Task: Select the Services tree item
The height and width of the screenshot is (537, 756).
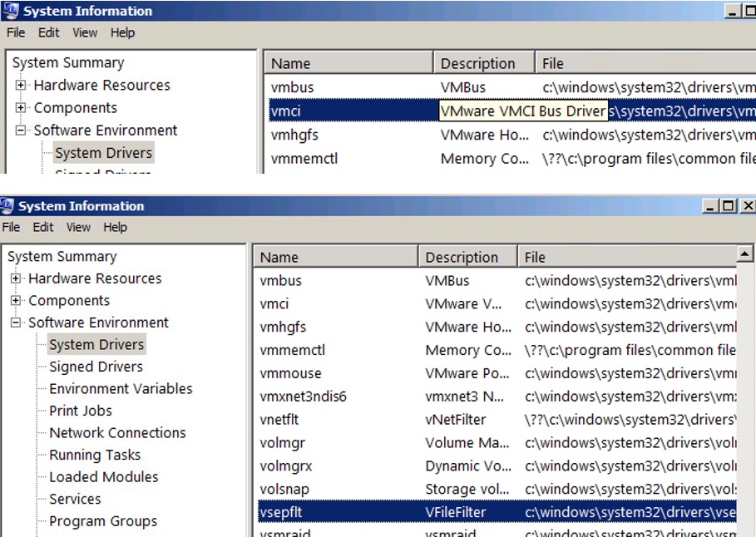Action: [75, 500]
